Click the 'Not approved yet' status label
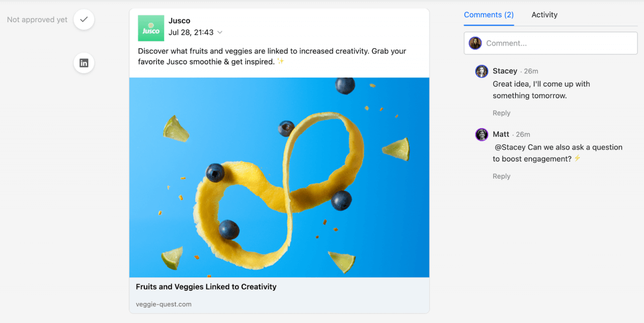 pyautogui.click(x=37, y=20)
